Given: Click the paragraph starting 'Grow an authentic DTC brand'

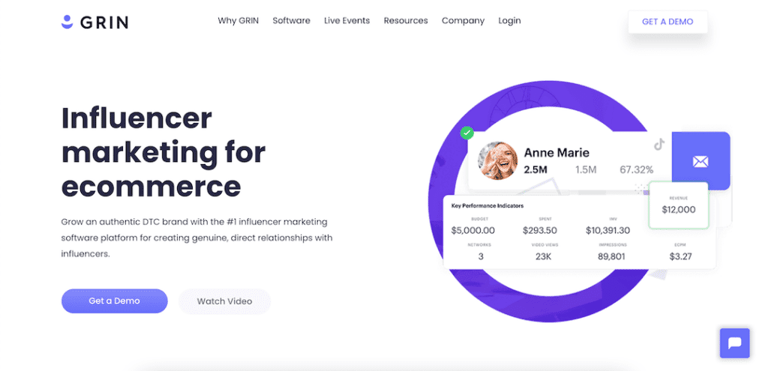Looking at the screenshot, I should [197, 238].
